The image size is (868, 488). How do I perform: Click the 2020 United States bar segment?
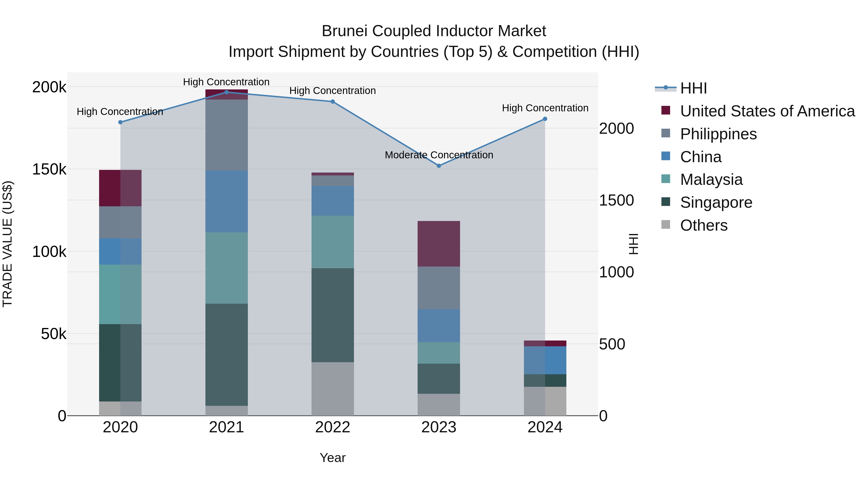tap(120, 188)
